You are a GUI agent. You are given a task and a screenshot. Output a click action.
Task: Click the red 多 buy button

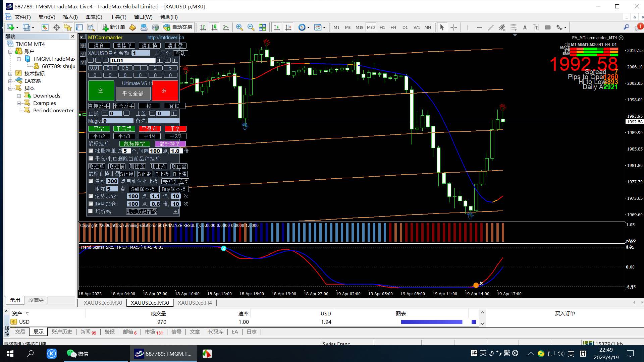165,91
